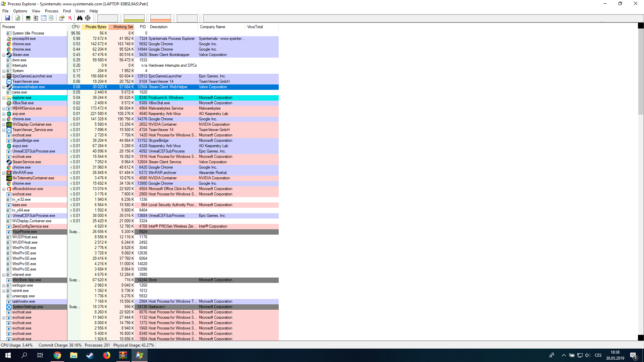644x362 pixels.
Task: Click the WinRAR.exe process icon
Action: pos(9,173)
